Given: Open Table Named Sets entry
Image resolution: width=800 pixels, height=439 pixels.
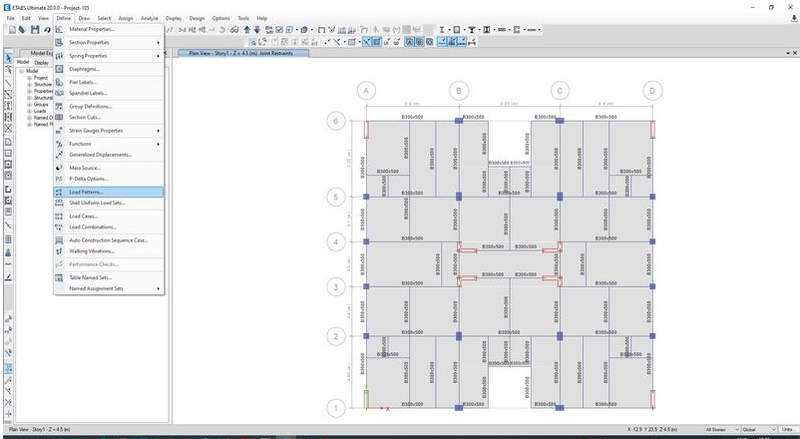Looking at the screenshot, I should point(109,278).
